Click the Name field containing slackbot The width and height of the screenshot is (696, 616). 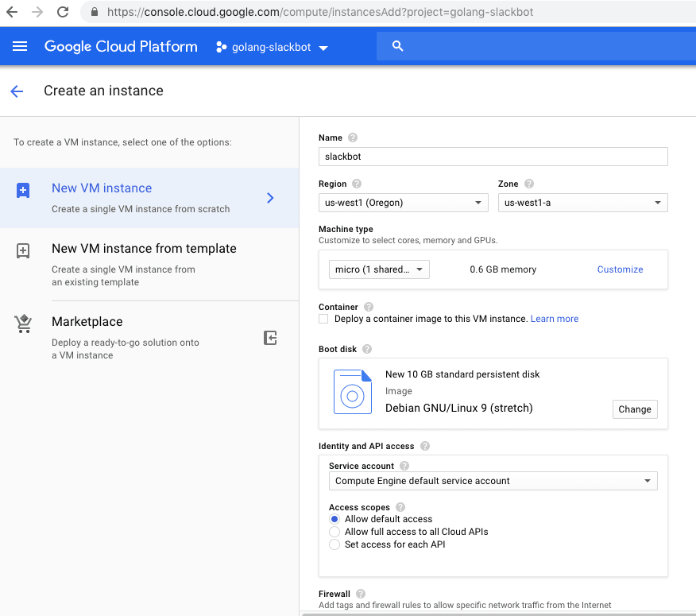tap(493, 157)
